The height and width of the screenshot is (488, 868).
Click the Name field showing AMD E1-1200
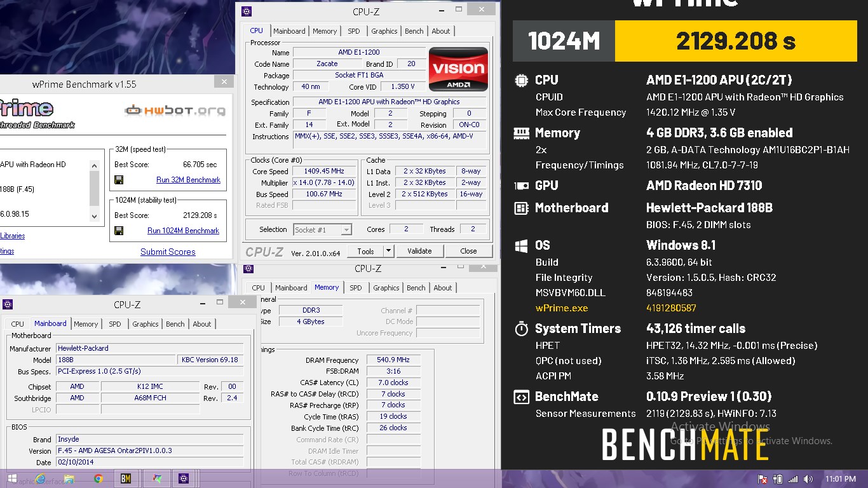coord(359,52)
